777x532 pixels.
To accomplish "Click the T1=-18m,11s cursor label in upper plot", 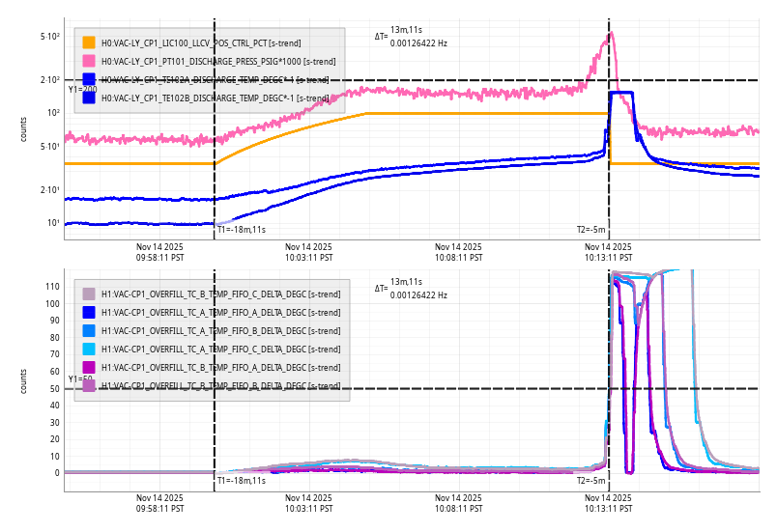I will [241, 230].
